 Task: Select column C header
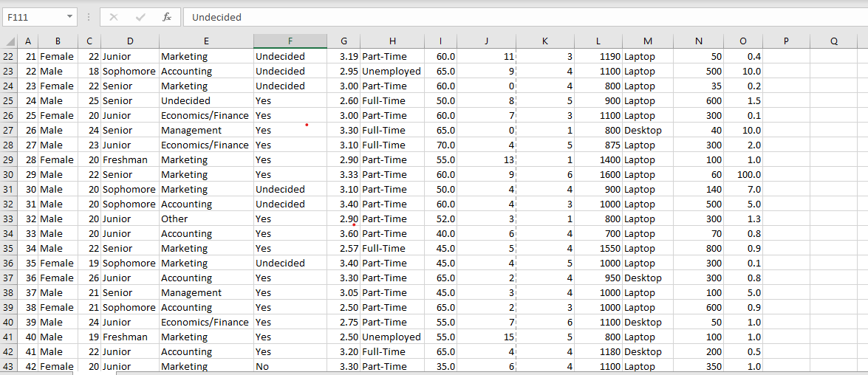tap(89, 41)
